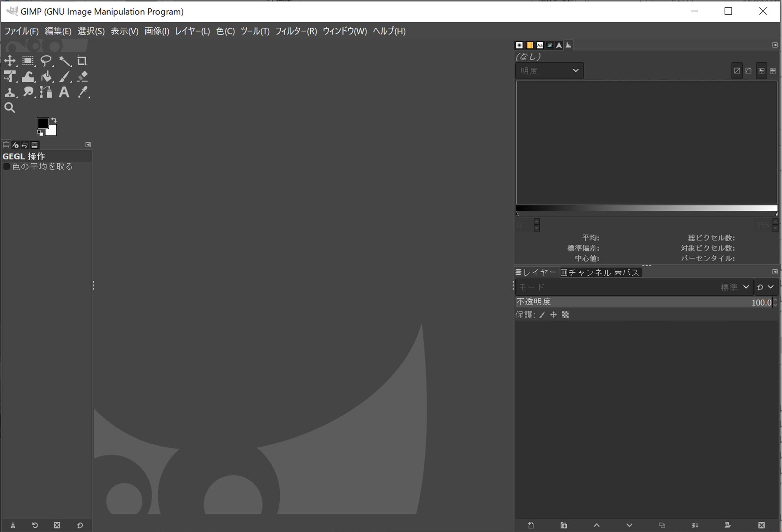Screen dimensions: 782x532
Task: Open the left dock tab configuration menu
Action: (x=88, y=144)
